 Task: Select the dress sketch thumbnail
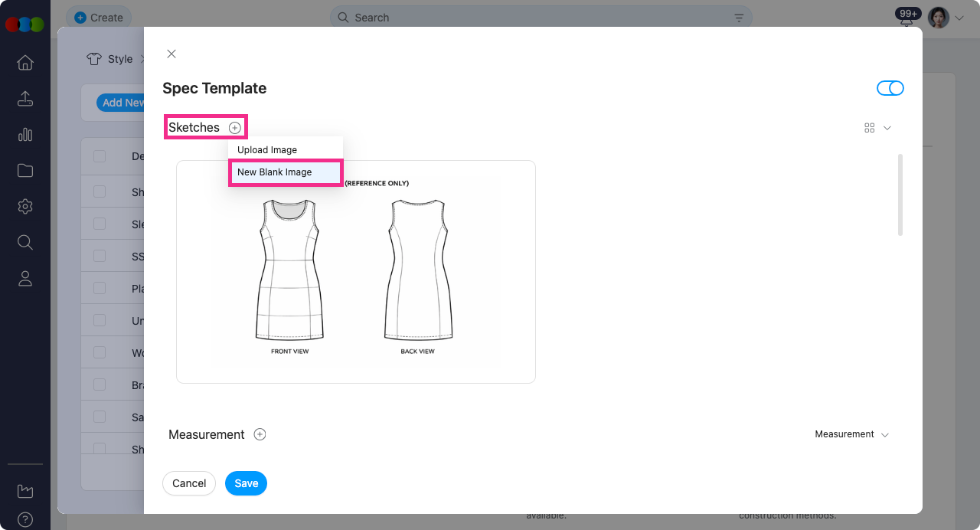click(x=356, y=272)
